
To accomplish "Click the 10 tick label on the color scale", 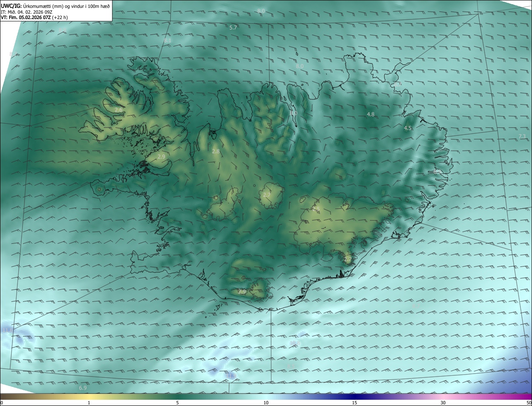I will (266, 403).
